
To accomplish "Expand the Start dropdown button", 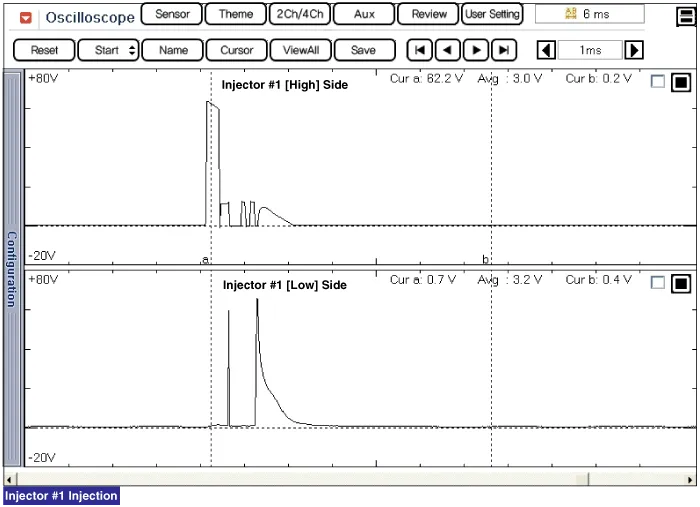I will (108, 50).
